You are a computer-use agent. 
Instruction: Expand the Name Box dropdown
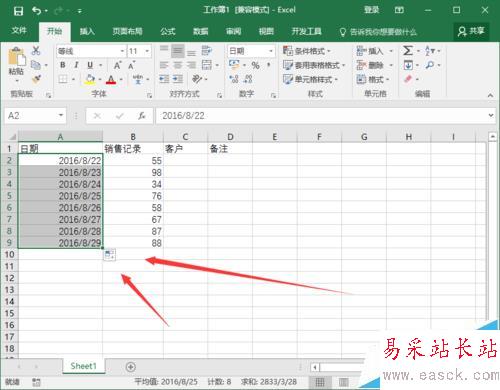61,116
